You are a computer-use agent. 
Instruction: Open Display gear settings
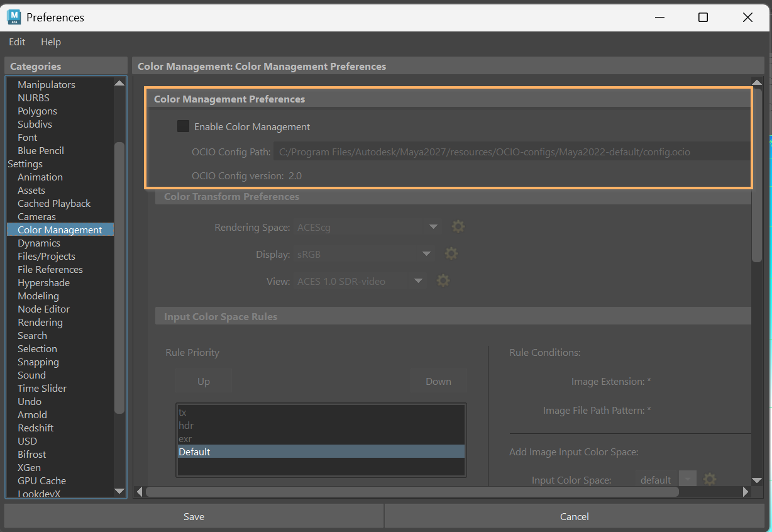point(451,253)
